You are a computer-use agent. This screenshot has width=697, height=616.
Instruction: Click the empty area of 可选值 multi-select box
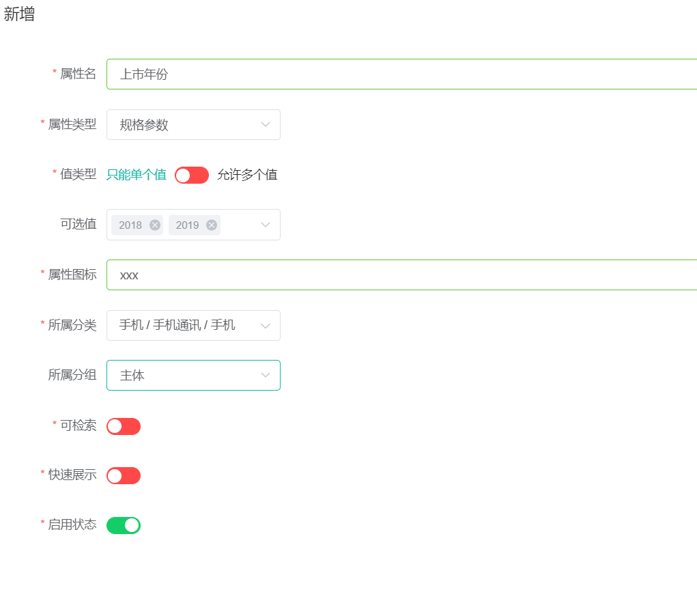(239, 225)
